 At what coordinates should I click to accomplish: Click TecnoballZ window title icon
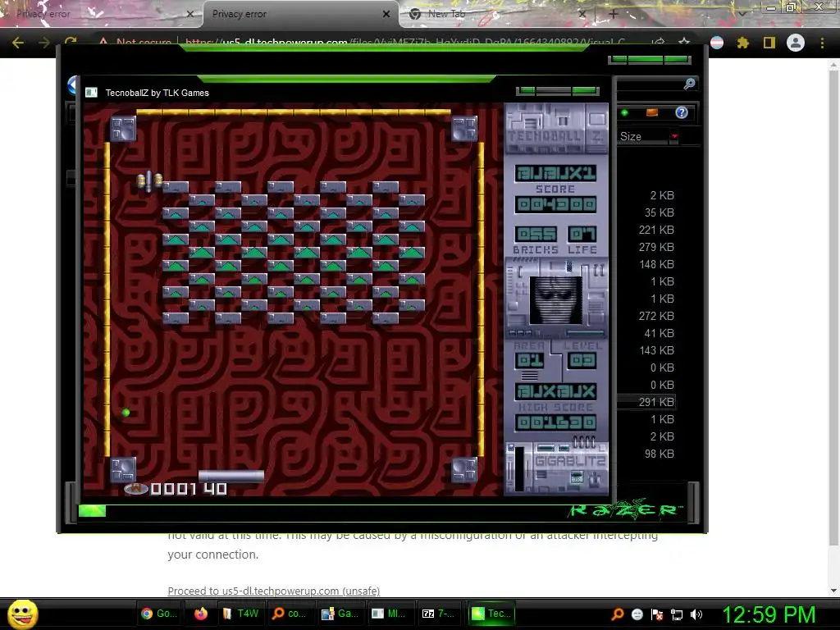(x=91, y=93)
